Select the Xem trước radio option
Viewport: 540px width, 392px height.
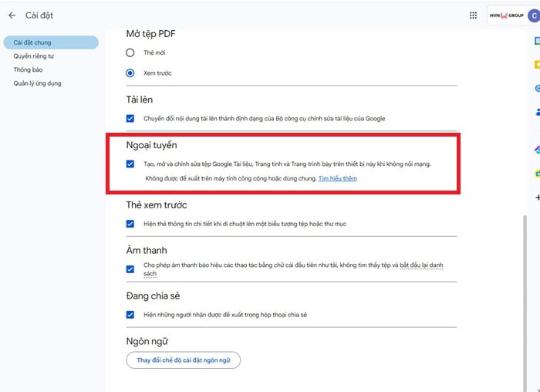tap(130, 73)
